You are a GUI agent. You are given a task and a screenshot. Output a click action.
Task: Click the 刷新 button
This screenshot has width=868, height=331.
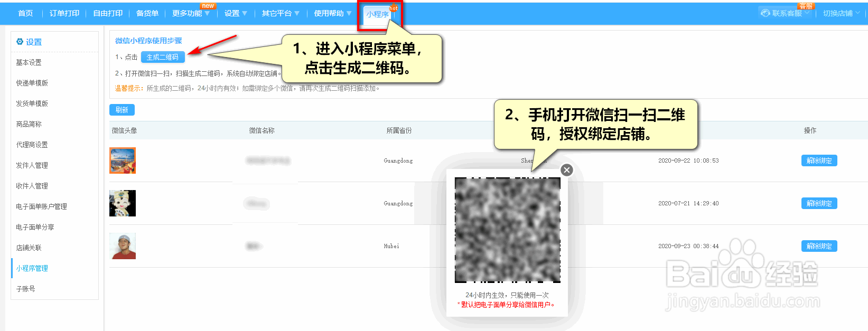pyautogui.click(x=122, y=110)
